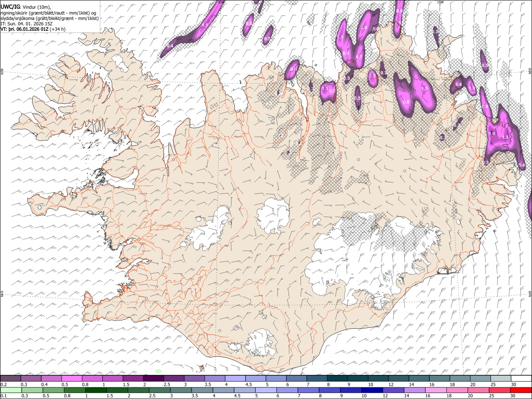Select the bright pink 0.5–0.8 snow legend swatch
The height and width of the screenshot is (399, 532).
[72, 378]
